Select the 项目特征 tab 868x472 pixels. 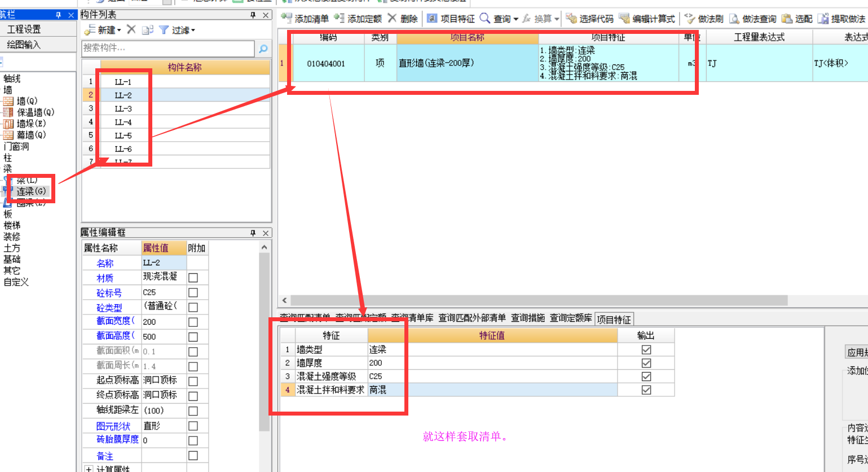pos(614,319)
